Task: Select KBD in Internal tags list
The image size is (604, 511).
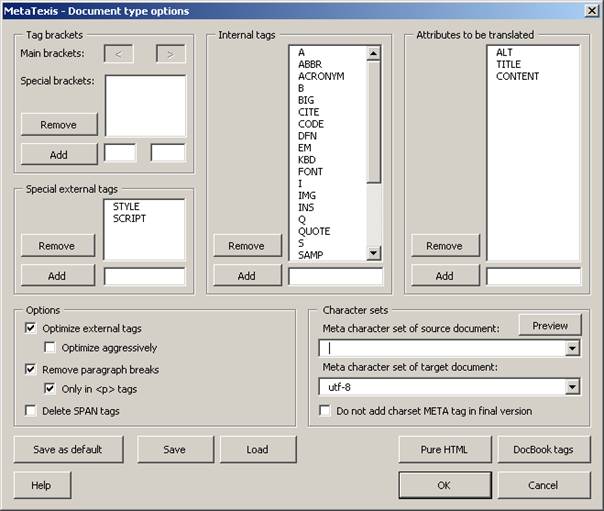Action: [x=307, y=160]
